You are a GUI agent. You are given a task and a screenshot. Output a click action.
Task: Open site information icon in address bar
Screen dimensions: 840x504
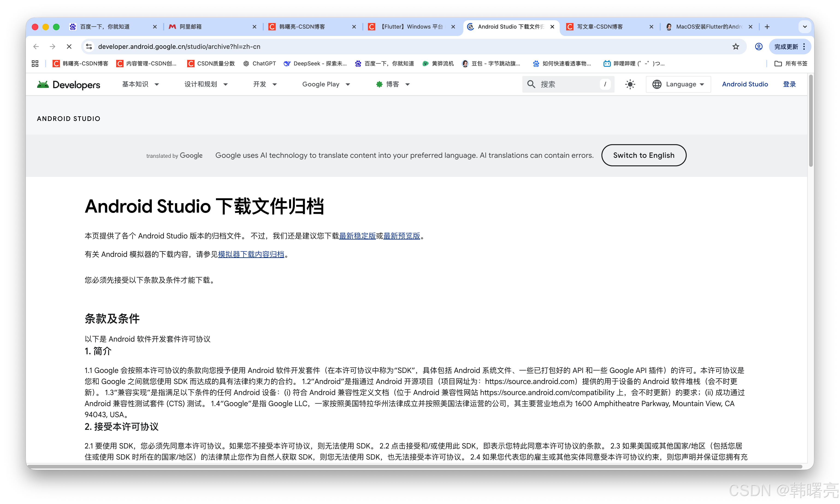coord(89,47)
